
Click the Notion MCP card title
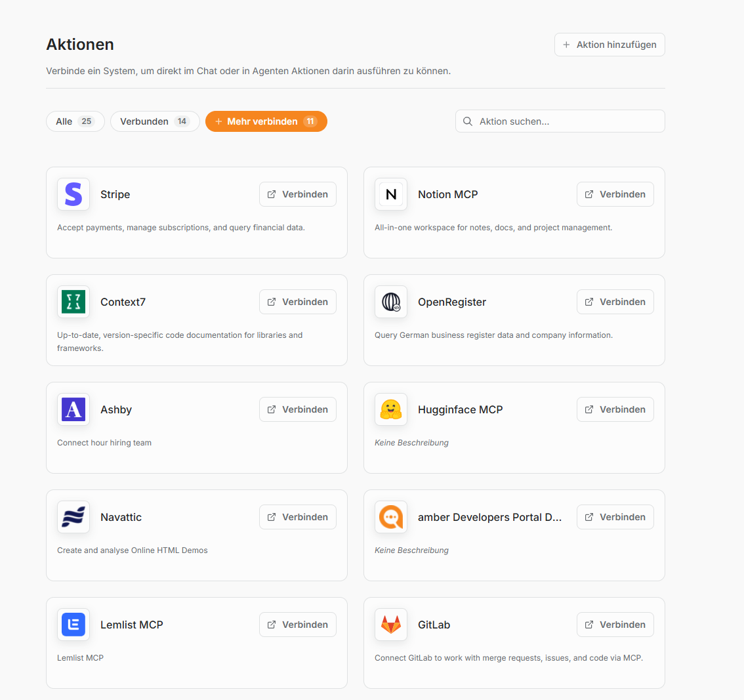(x=448, y=194)
